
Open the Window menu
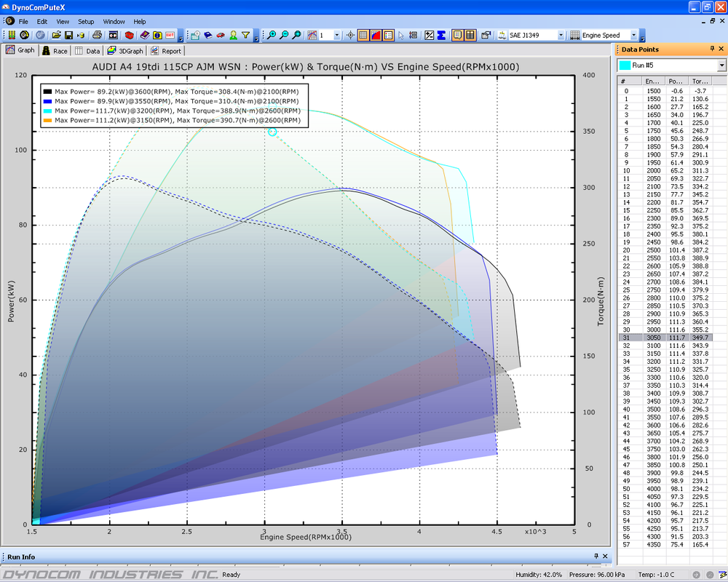(x=114, y=21)
